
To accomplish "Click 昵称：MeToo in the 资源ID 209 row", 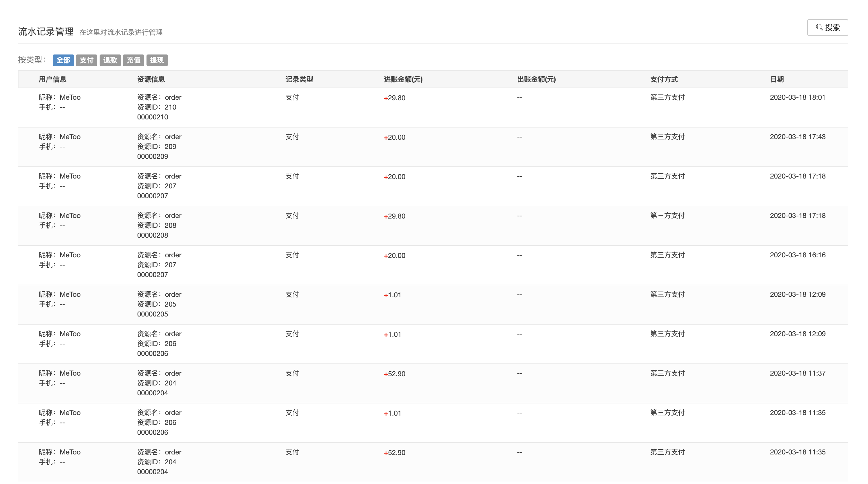I will (x=60, y=137).
